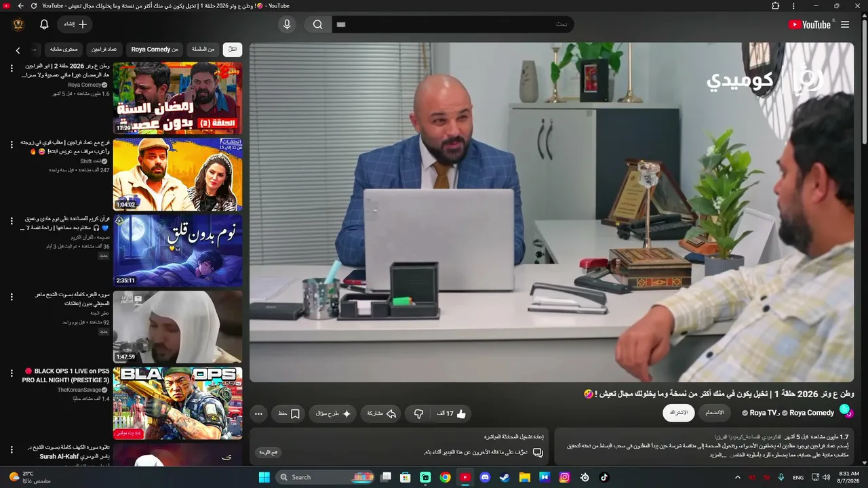Viewport: 868px width, 488px height.
Task: Open the إنشاء create button
Action: [x=75, y=24]
